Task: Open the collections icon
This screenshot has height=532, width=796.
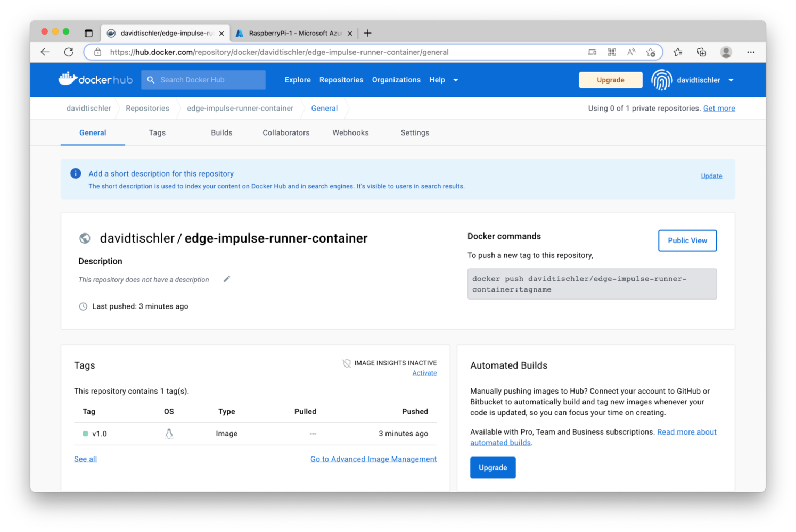Action: (x=701, y=52)
